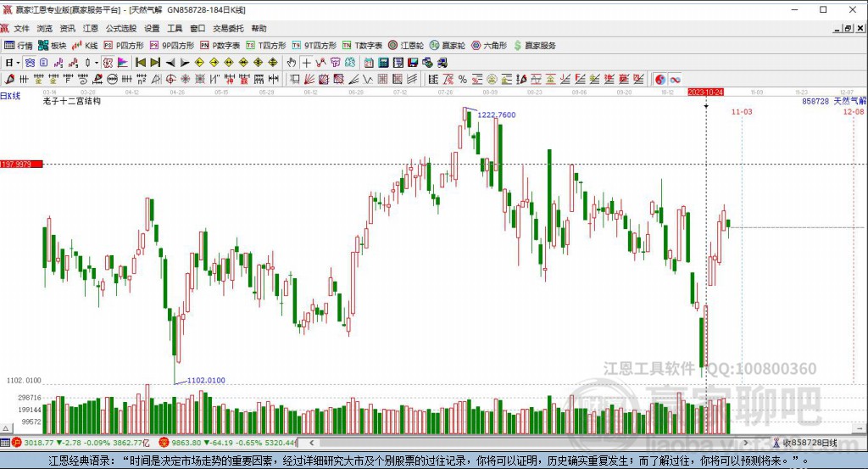Click the 日K线 period label

point(10,96)
